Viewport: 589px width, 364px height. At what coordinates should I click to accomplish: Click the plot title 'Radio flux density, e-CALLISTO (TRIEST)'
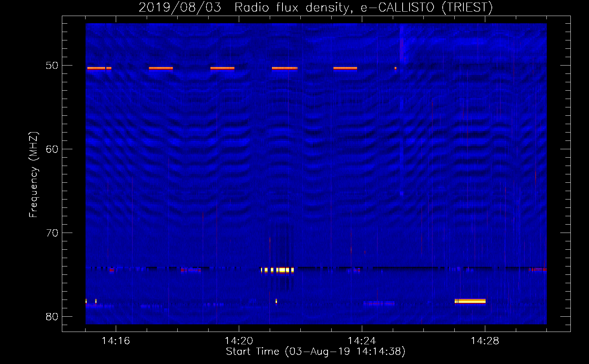[x=363, y=7]
